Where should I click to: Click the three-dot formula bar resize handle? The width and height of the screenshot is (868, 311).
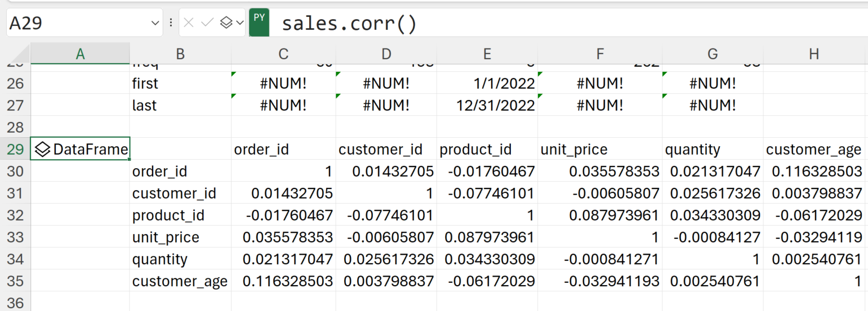[171, 23]
